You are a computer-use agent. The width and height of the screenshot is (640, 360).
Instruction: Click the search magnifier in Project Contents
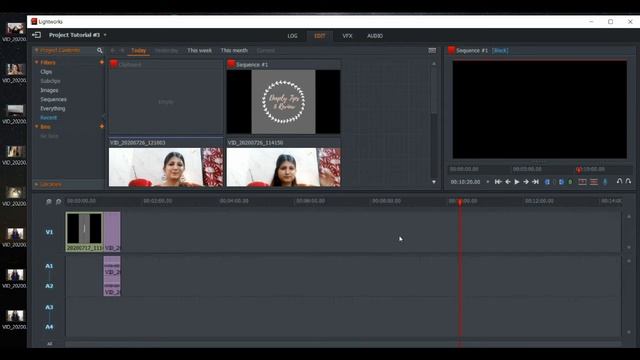[100, 51]
